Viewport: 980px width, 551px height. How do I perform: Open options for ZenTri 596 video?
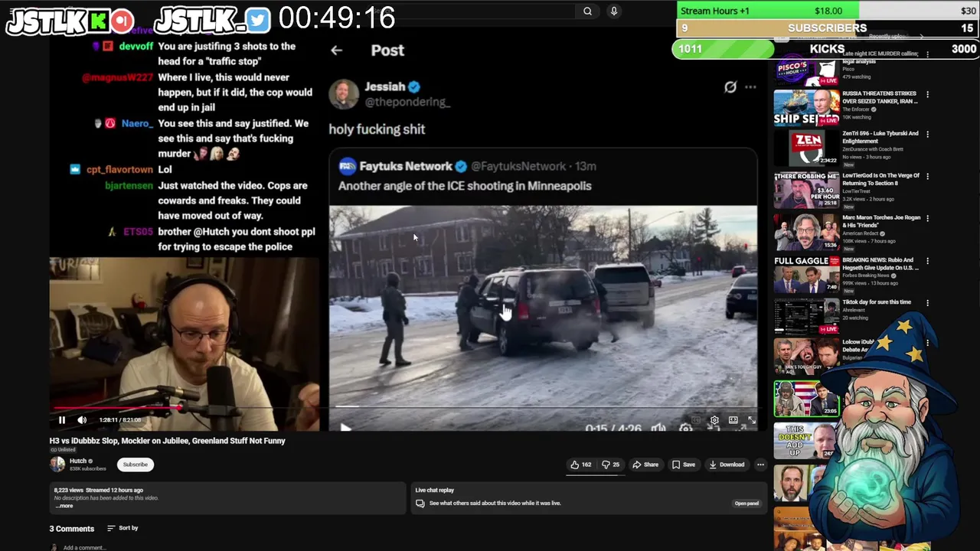[927, 135]
